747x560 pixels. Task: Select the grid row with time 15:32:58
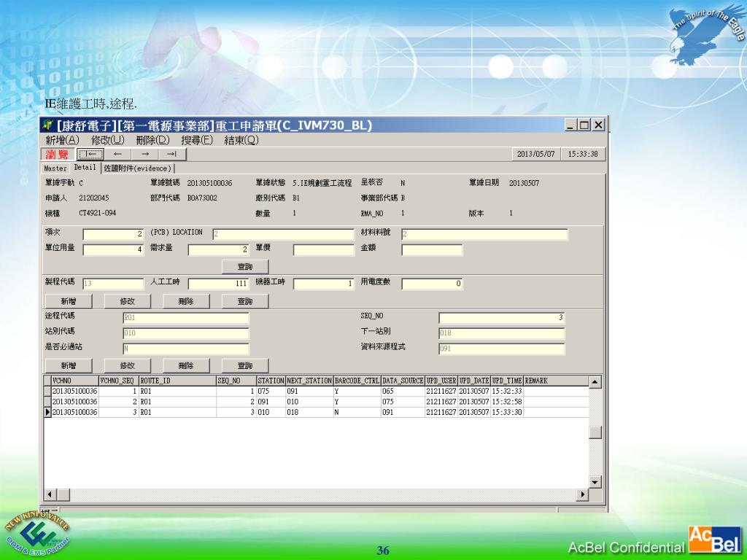317,402
